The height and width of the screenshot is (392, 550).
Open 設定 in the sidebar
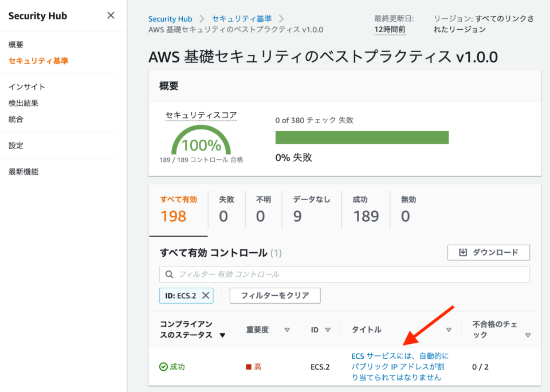[15, 146]
